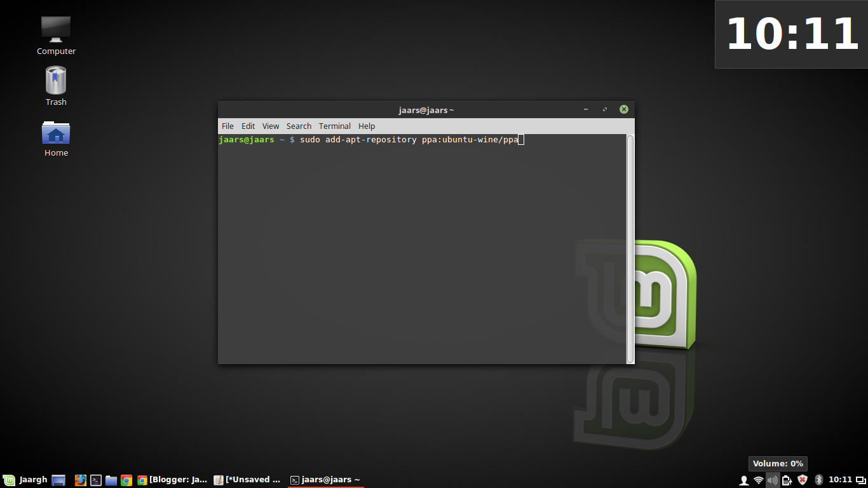Screen dimensions: 868x488
Task: Open the terminal Search menu
Action: [299, 126]
